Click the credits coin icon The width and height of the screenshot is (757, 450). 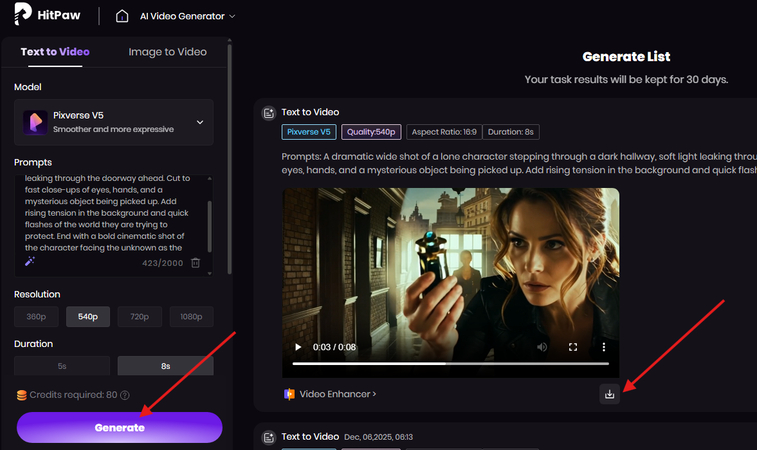(x=22, y=395)
